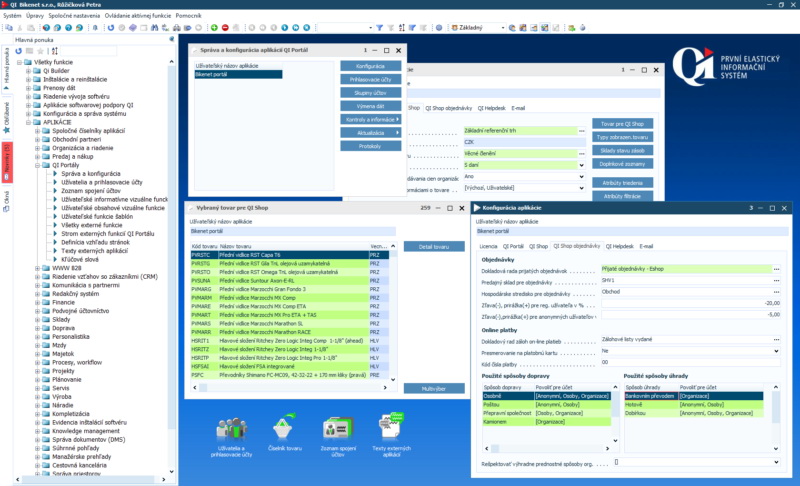Click the green plus add-record icon
The height and width of the screenshot is (486, 800).
point(214,28)
